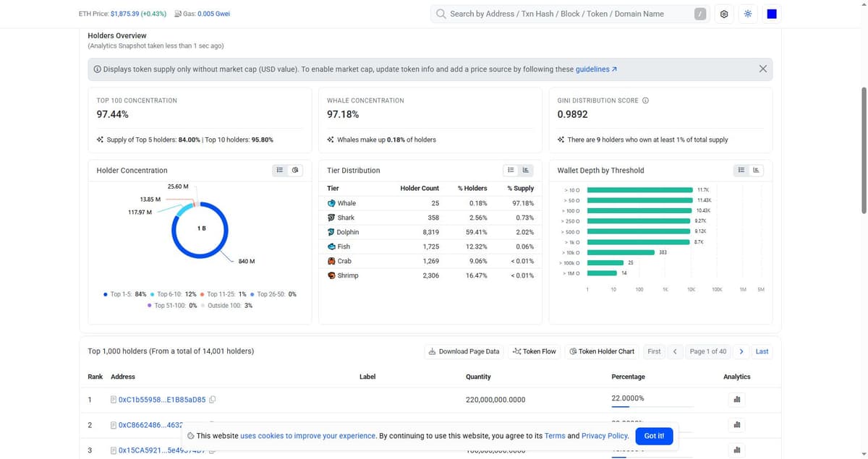Toggle the light/dark theme sun icon
This screenshot has height=459, width=868.
coord(748,14)
